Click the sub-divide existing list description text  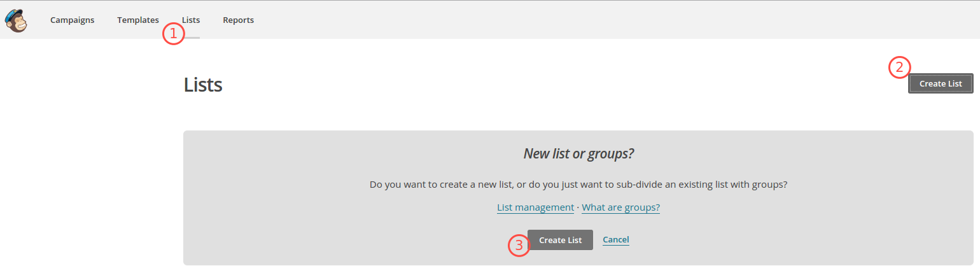click(578, 185)
